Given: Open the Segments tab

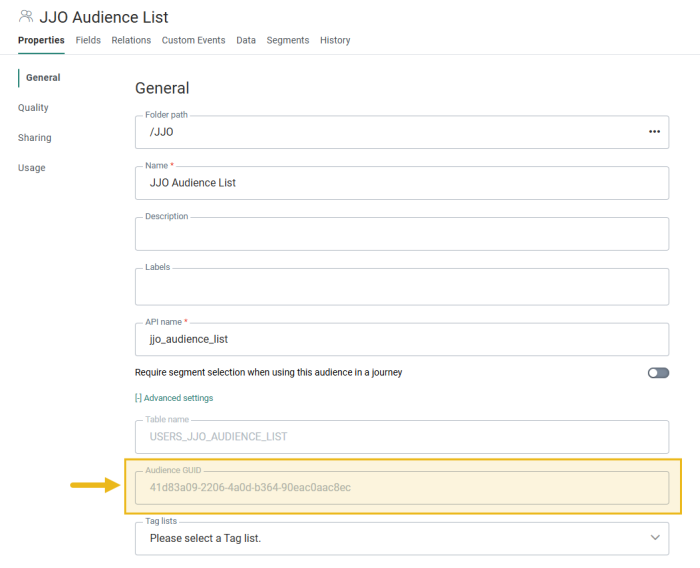Looking at the screenshot, I should [288, 40].
